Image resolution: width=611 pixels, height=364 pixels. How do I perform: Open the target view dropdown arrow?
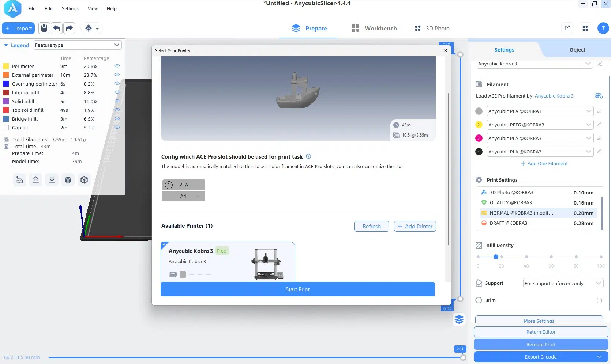point(97,29)
